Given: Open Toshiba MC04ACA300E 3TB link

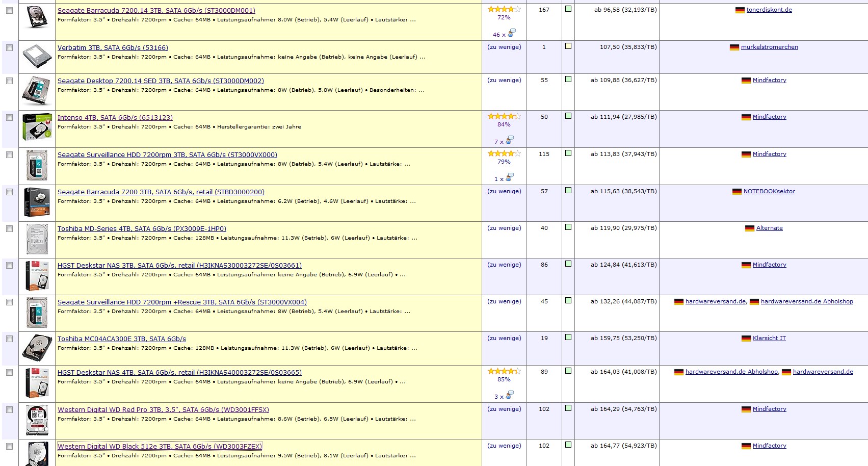Looking at the screenshot, I should 122,339.
